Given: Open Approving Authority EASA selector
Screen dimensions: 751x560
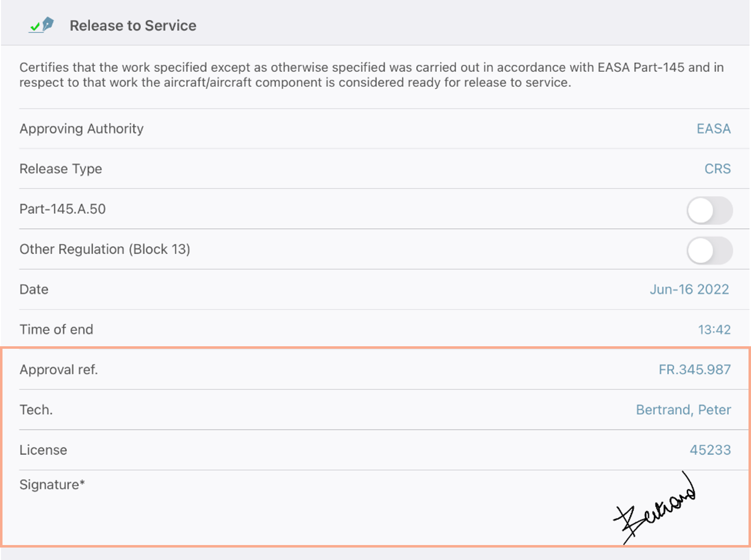Looking at the screenshot, I should pos(713,129).
